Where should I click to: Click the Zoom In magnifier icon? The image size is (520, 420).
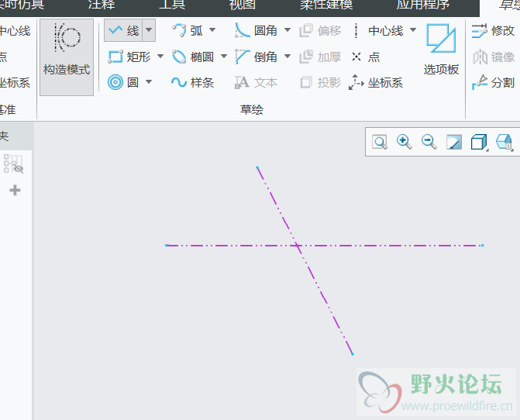tap(405, 142)
